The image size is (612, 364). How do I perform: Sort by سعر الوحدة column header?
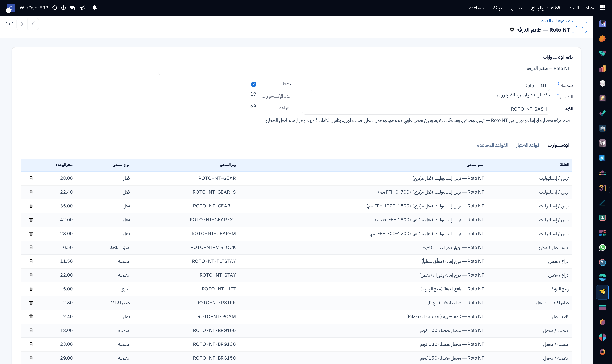64,165
